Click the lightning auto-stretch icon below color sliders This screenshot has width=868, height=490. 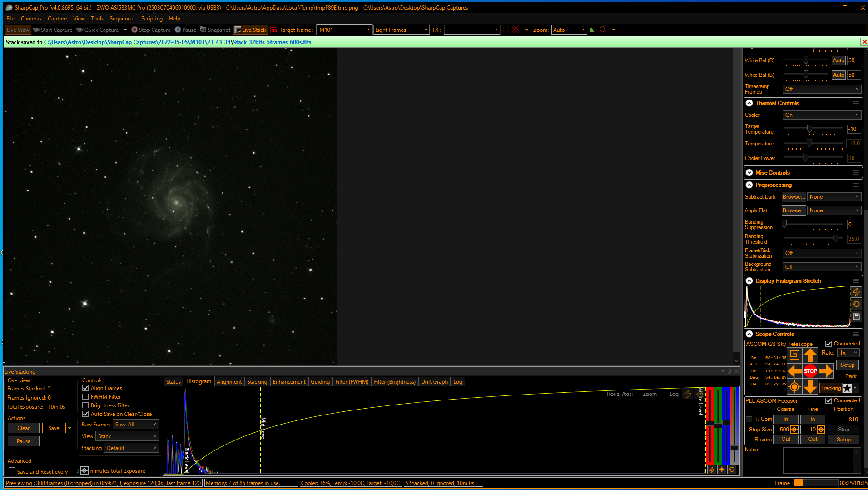712,470
